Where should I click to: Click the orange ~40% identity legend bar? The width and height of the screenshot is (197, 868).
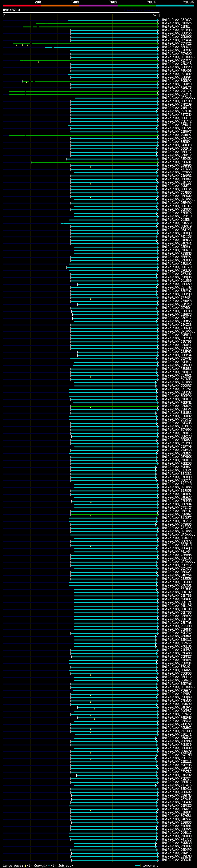click(60, 6)
